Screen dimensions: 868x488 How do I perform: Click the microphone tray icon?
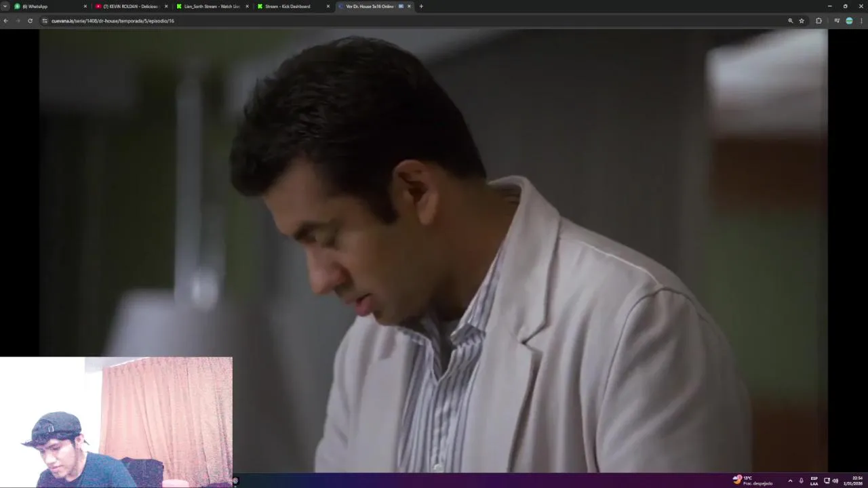801,481
